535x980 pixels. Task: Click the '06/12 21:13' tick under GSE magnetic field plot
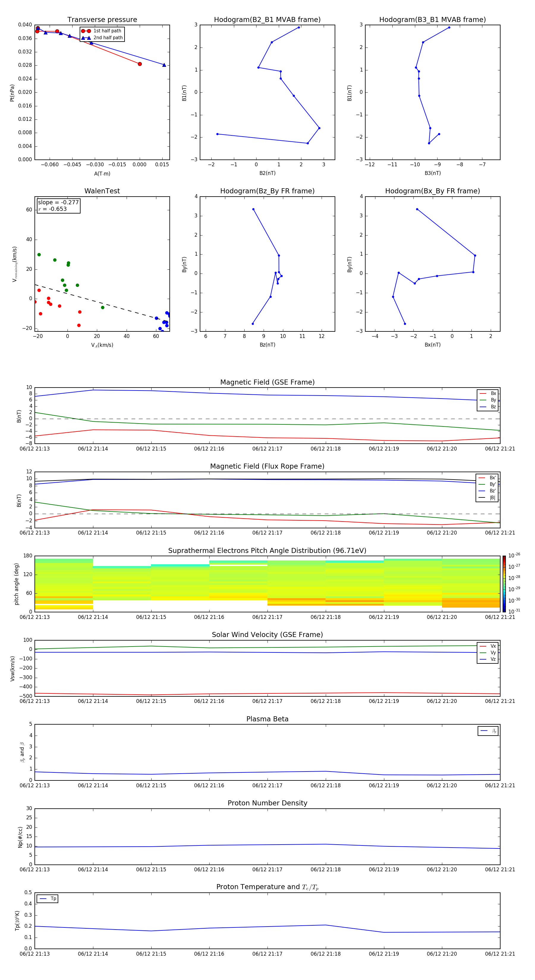pos(35,449)
